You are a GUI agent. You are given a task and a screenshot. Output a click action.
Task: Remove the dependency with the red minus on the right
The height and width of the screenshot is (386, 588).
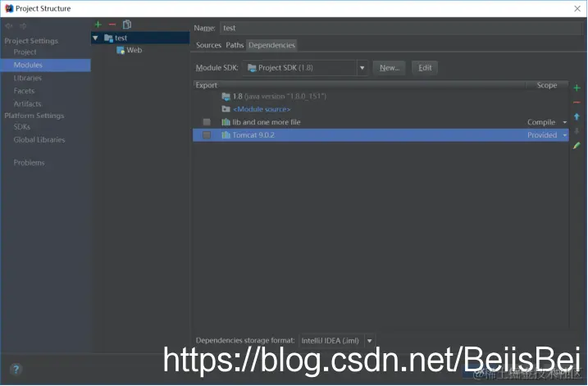(577, 102)
